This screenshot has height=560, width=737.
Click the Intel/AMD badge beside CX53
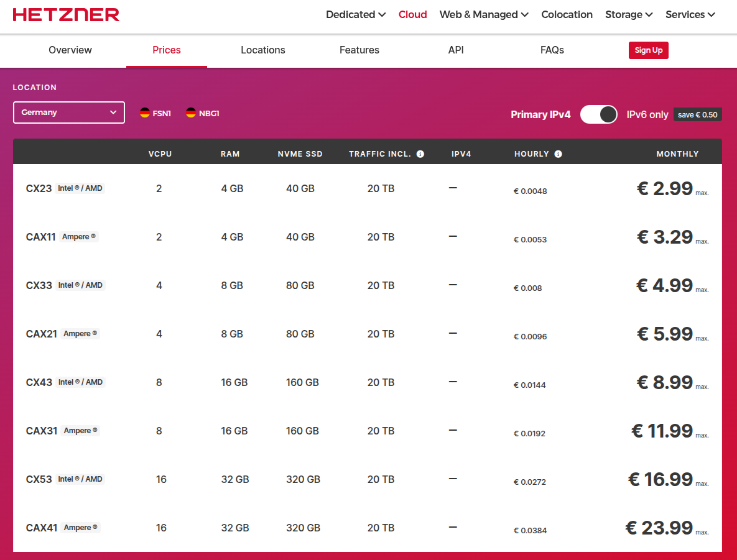[x=81, y=479]
